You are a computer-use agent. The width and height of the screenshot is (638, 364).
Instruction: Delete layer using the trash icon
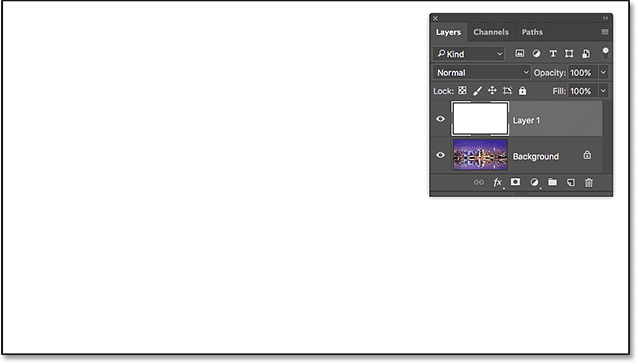click(589, 182)
